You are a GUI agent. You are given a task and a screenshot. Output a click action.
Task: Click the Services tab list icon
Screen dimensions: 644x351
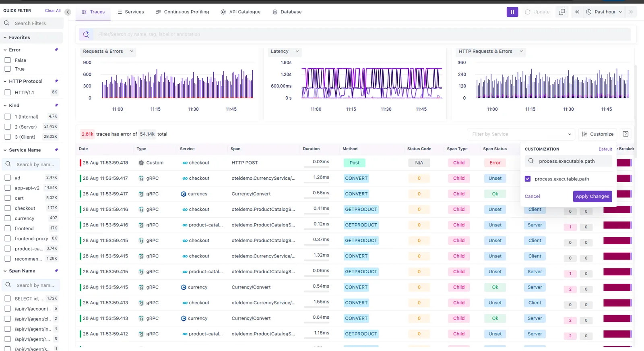120,12
